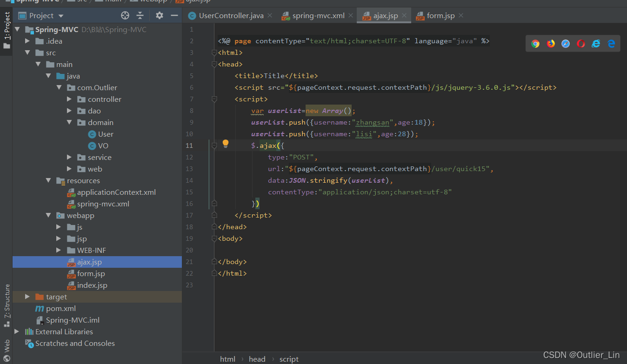Collapse the resources folder
Screen dimensions: 627x364
(x=48, y=181)
